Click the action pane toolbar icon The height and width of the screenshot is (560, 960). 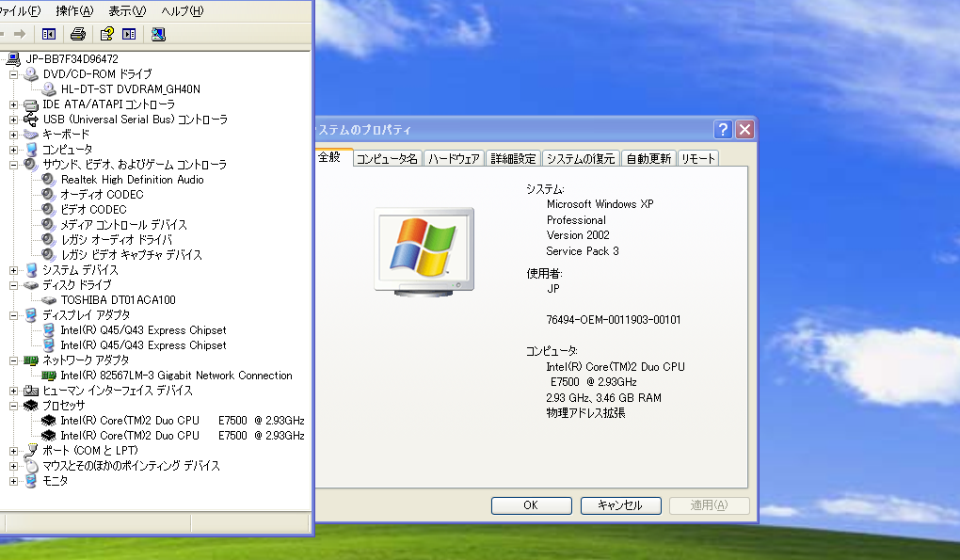[x=129, y=34]
